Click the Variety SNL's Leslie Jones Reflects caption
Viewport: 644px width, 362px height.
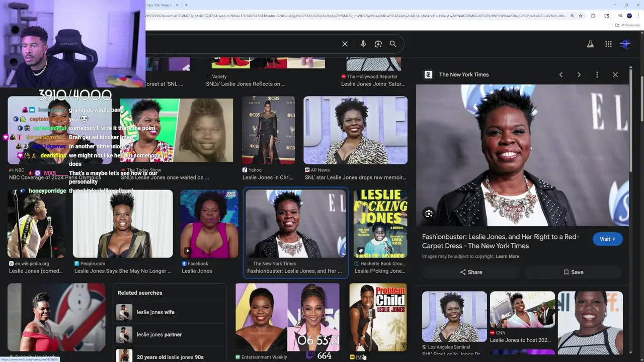(246, 84)
